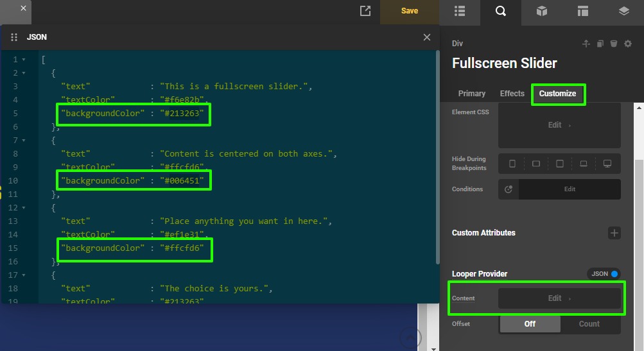The image size is (644, 351).
Task: Click the trash icon to delete element
Action: 614,44
